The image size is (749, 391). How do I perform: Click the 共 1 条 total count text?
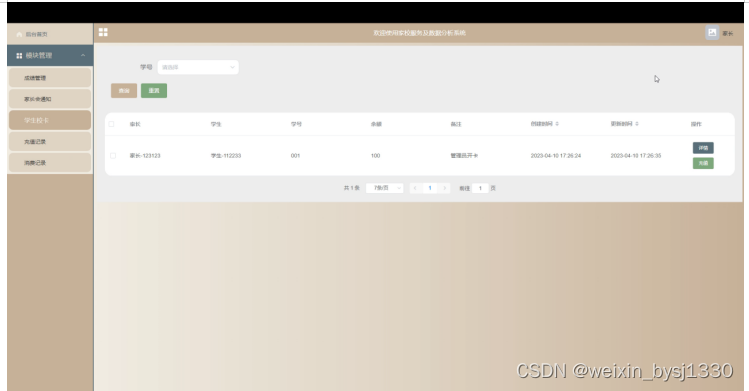coord(352,188)
